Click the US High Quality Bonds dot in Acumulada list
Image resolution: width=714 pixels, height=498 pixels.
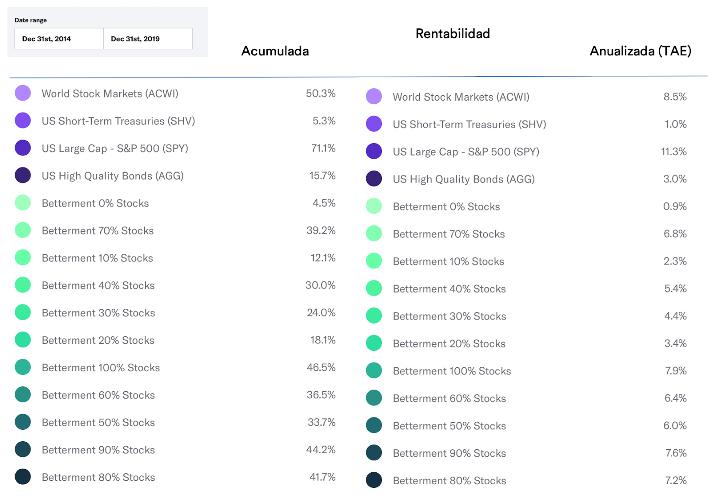click(23, 175)
